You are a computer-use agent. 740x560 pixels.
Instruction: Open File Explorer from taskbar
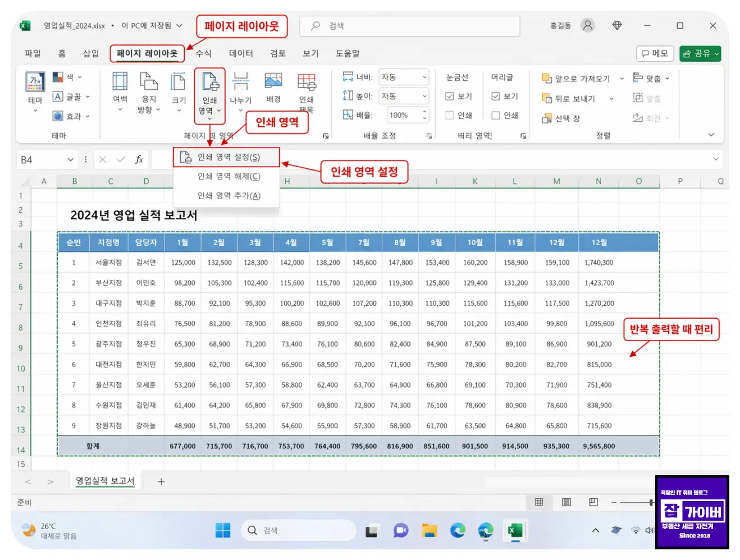(430, 530)
